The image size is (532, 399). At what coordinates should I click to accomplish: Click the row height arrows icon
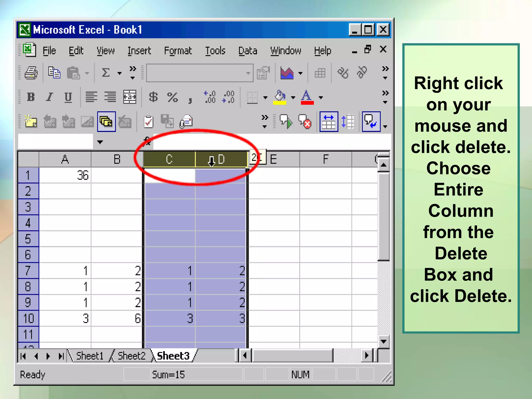(348, 122)
